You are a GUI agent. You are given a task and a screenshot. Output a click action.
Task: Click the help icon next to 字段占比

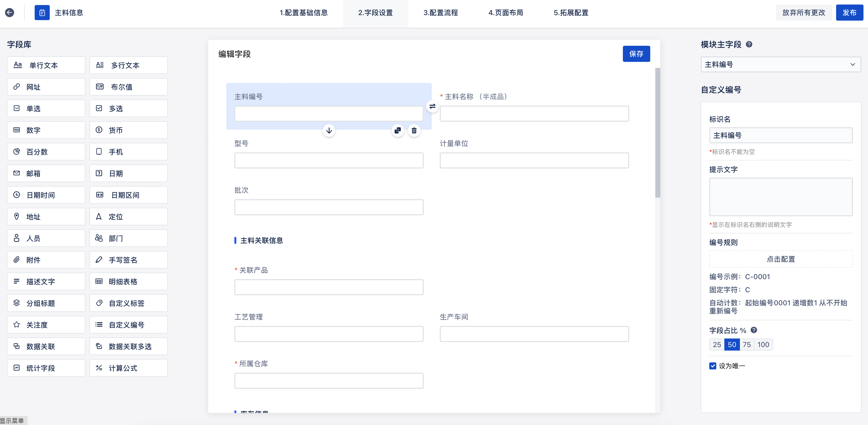click(754, 330)
